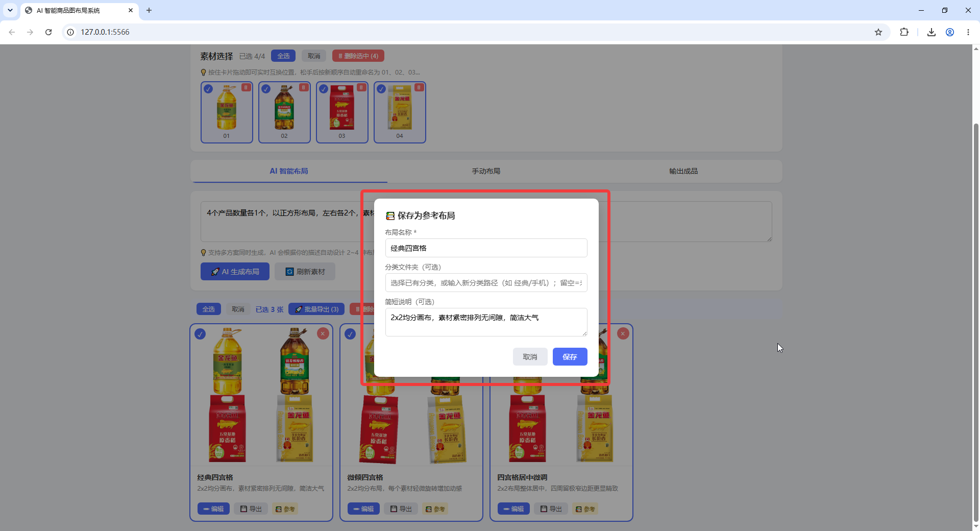Screen dimensions: 980x531
Task: Click the 已选 3 张 selection count
Action: pyautogui.click(x=269, y=309)
